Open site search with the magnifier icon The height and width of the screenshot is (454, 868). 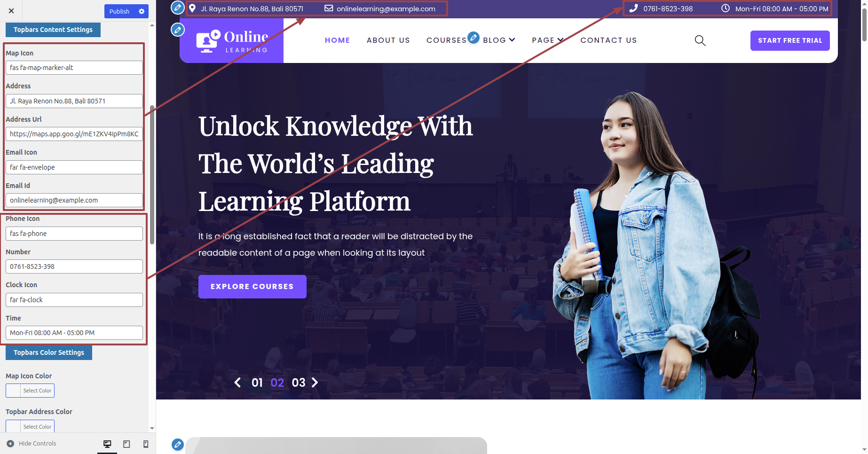click(700, 40)
